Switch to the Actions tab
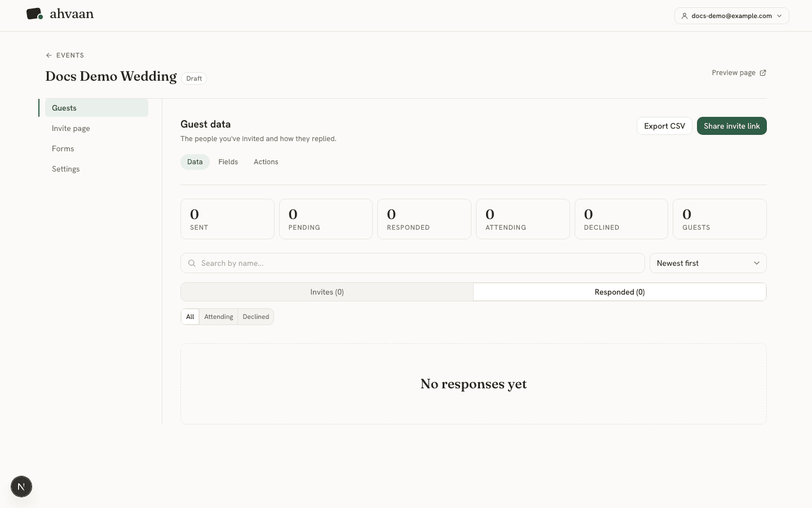This screenshot has width=812, height=508. pyautogui.click(x=266, y=162)
